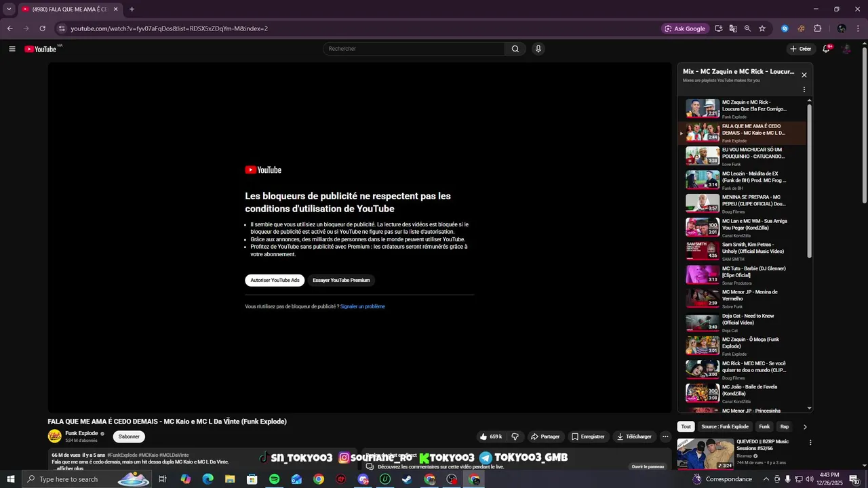This screenshot has width=868, height=488.
Task: Show more filter chips with right arrow
Action: (x=805, y=427)
